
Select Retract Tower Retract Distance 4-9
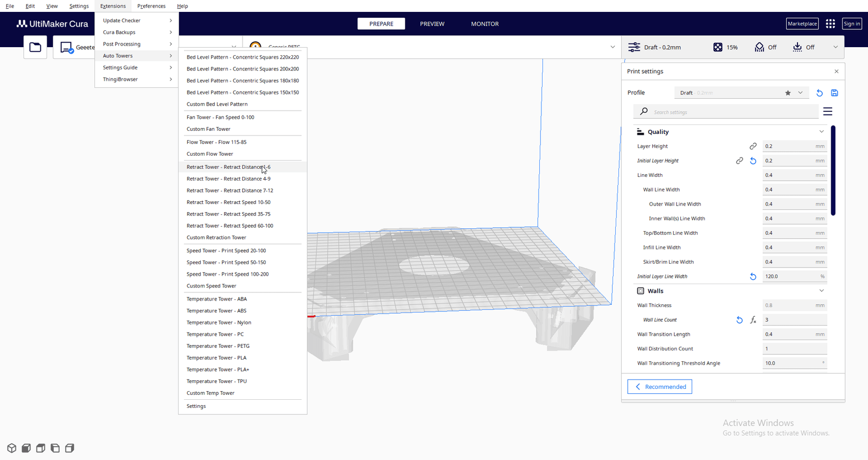tap(228, 179)
